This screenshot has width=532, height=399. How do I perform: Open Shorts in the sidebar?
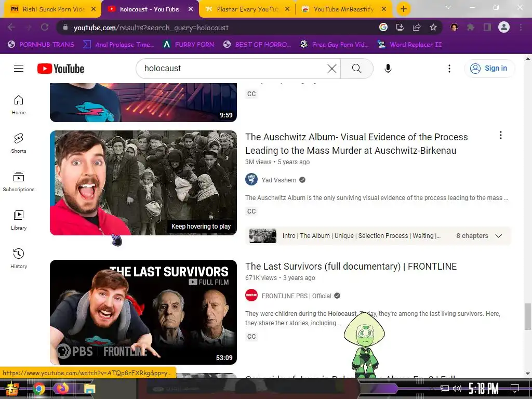click(19, 143)
